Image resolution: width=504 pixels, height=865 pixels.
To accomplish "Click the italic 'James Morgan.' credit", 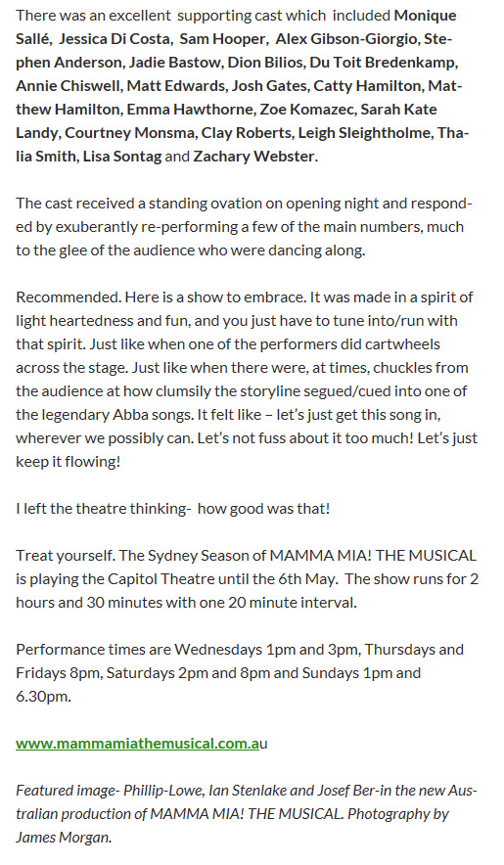I will (64, 837).
